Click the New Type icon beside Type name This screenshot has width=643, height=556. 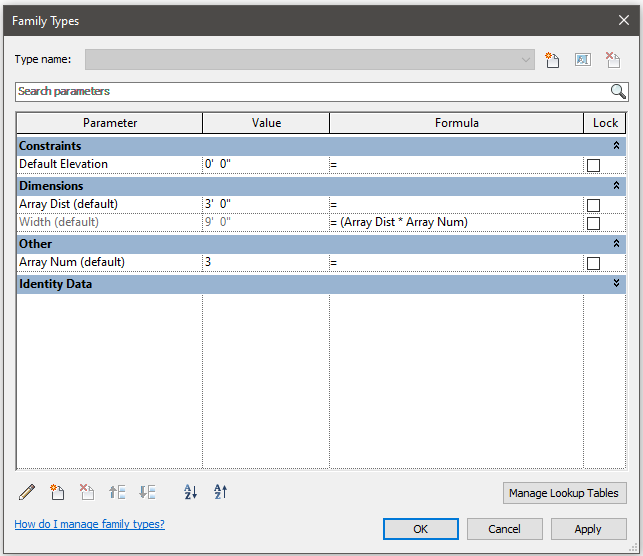tap(552, 60)
